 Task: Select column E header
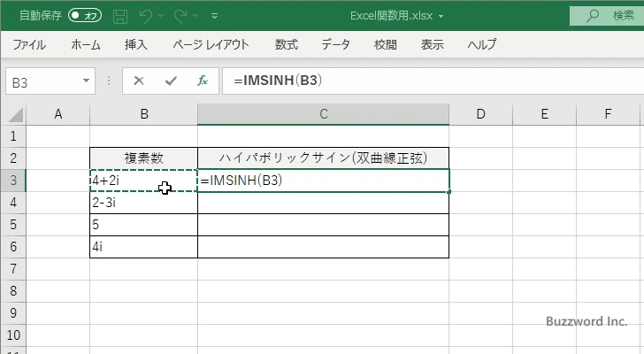point(545,114)
